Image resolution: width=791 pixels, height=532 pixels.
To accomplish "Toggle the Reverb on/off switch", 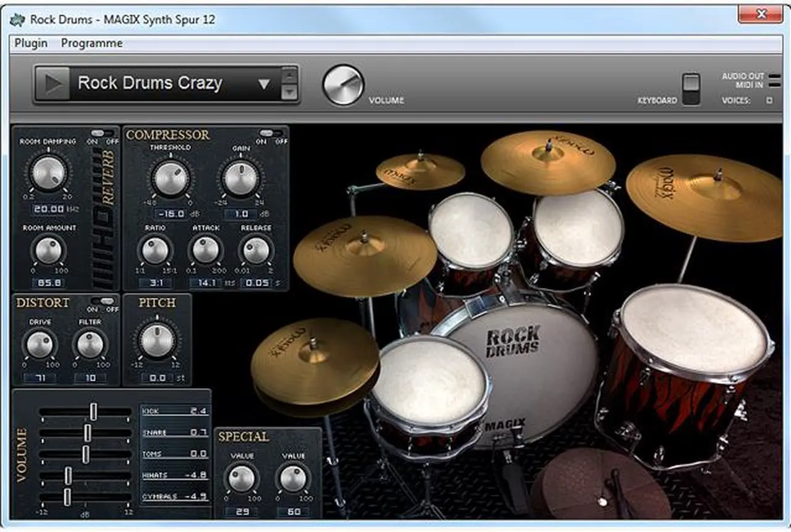I will (103, 133).
